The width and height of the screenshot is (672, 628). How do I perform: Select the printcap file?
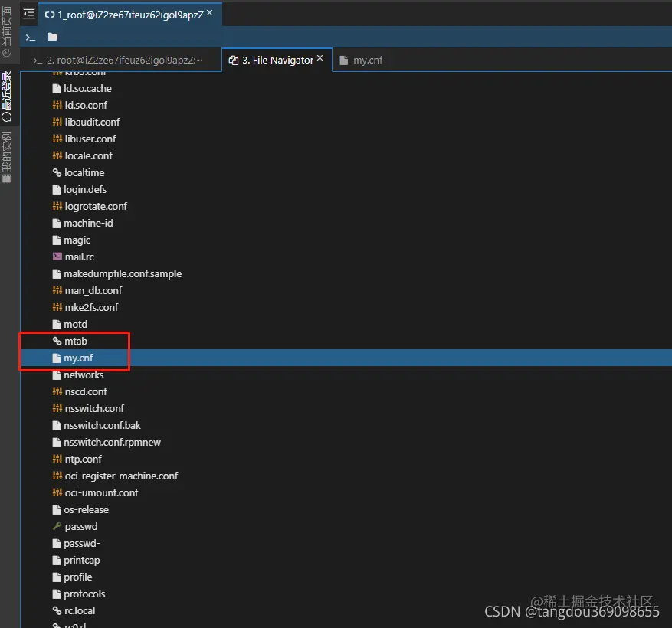(x=82, y=561)
